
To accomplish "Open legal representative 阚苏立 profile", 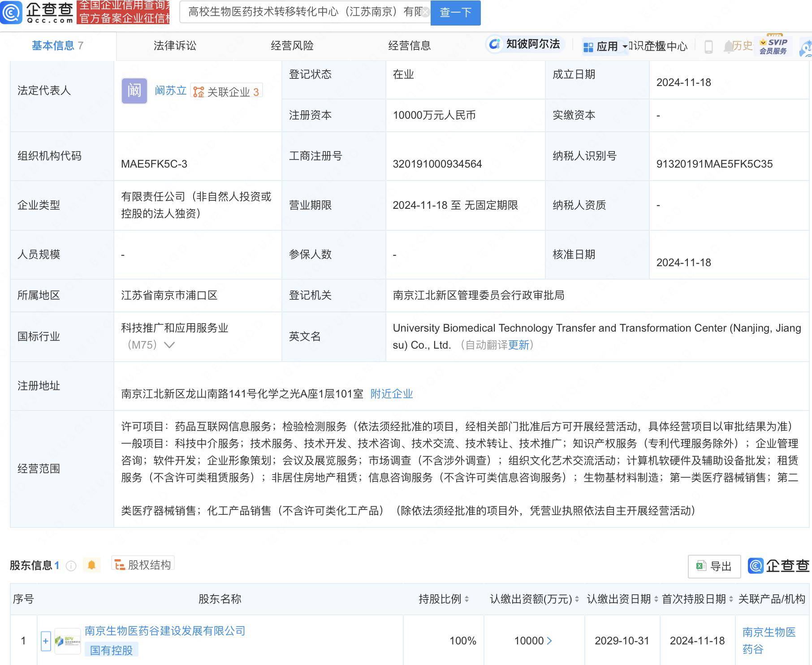I will tap(170, 91).
